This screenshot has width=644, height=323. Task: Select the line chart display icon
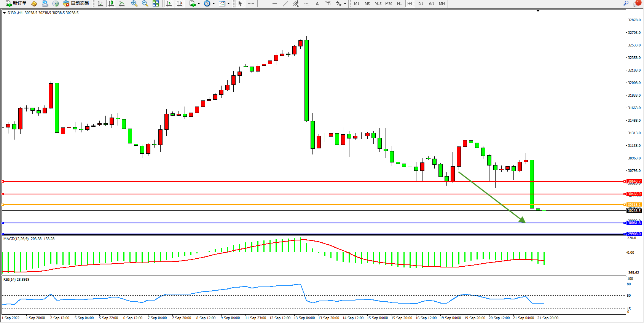[x=122, y=3]
